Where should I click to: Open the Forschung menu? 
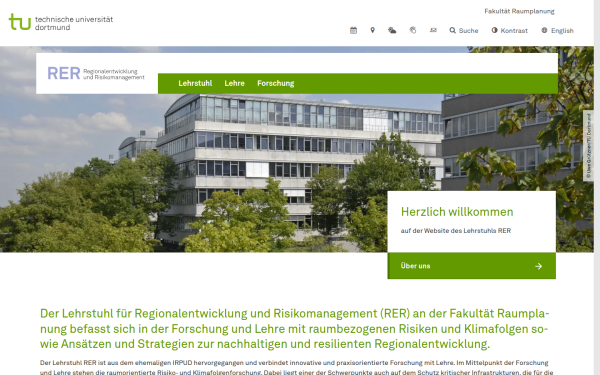coord(276,83)
